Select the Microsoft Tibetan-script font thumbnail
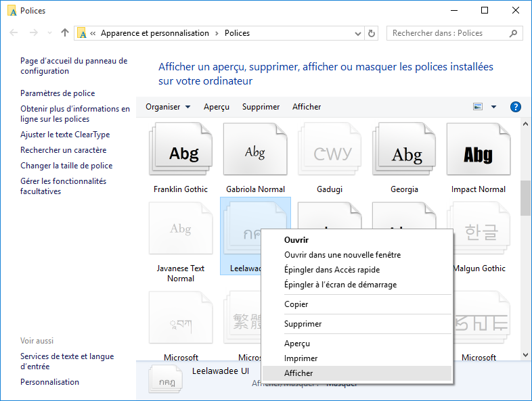The height and width of the screenshot is (401, 532). click(x=181, y=318)
